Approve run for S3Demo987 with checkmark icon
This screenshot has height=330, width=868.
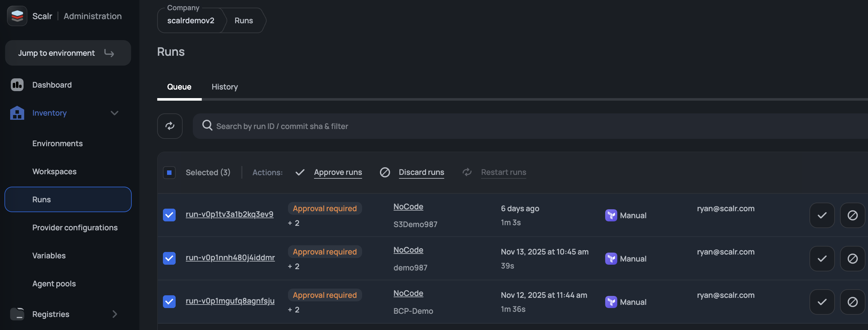pos(822,215)
